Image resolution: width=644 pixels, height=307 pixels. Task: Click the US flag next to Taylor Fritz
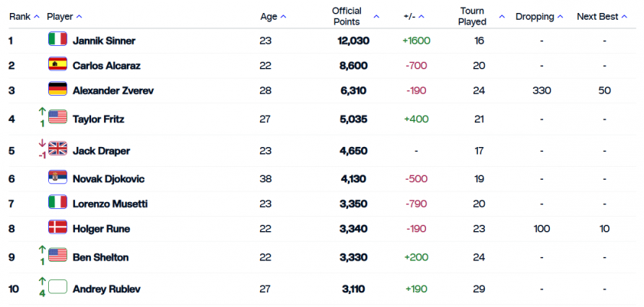coord(57,117)
